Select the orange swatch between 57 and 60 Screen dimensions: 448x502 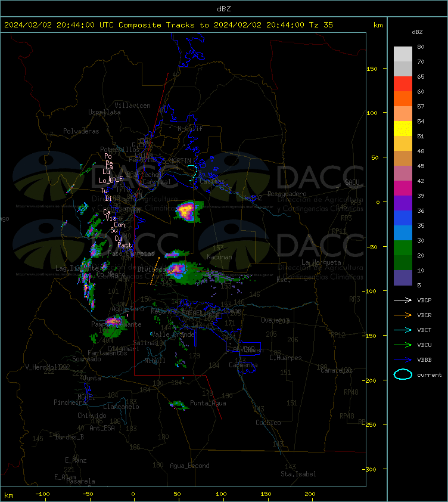[x=403, y=98]
